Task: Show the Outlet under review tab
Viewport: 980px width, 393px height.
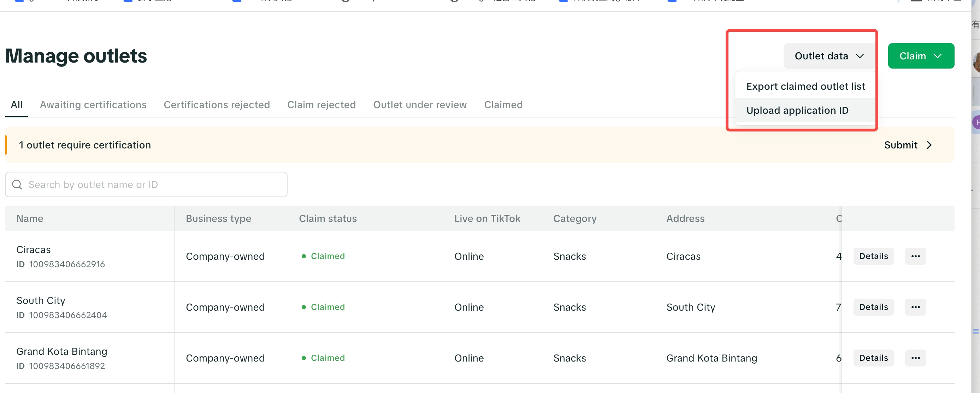Action: (420, 105)
